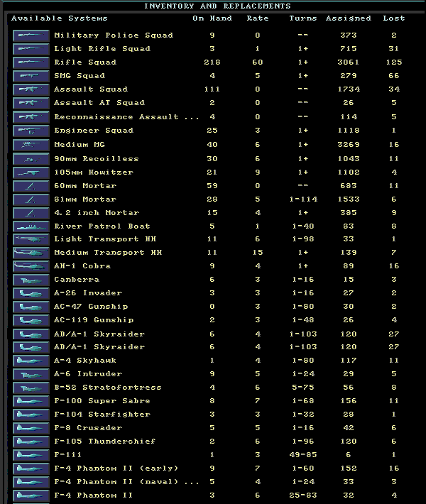Click River Patrol Boat turns 1-40

tap(303, 226)
